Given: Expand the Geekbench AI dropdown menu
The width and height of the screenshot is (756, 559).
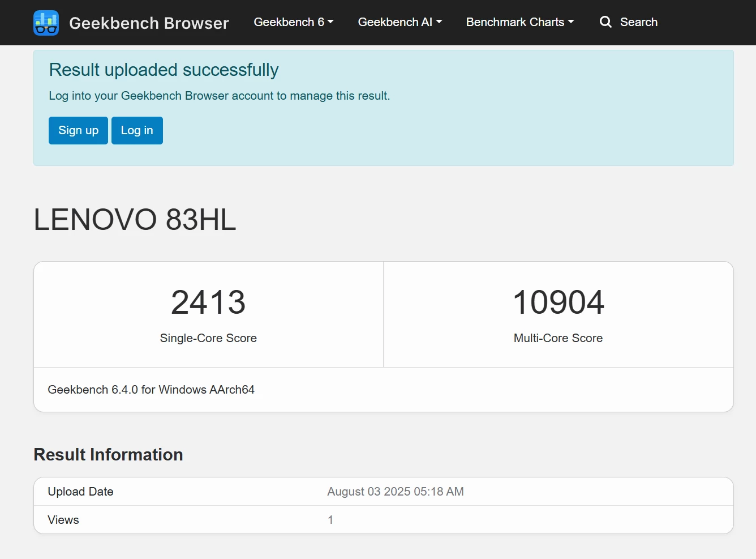Looking at the screenshot, I should [x=400, y=22].
